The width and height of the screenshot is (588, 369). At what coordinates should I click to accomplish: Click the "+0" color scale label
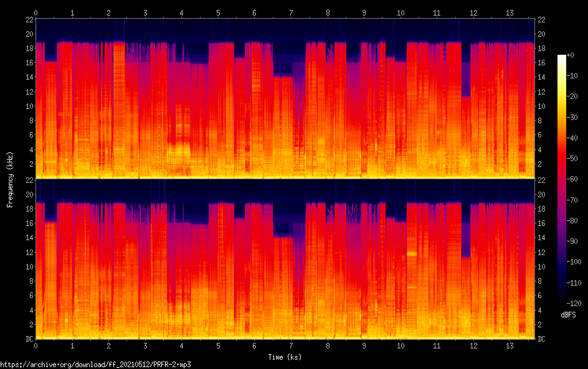click(570, 55)
